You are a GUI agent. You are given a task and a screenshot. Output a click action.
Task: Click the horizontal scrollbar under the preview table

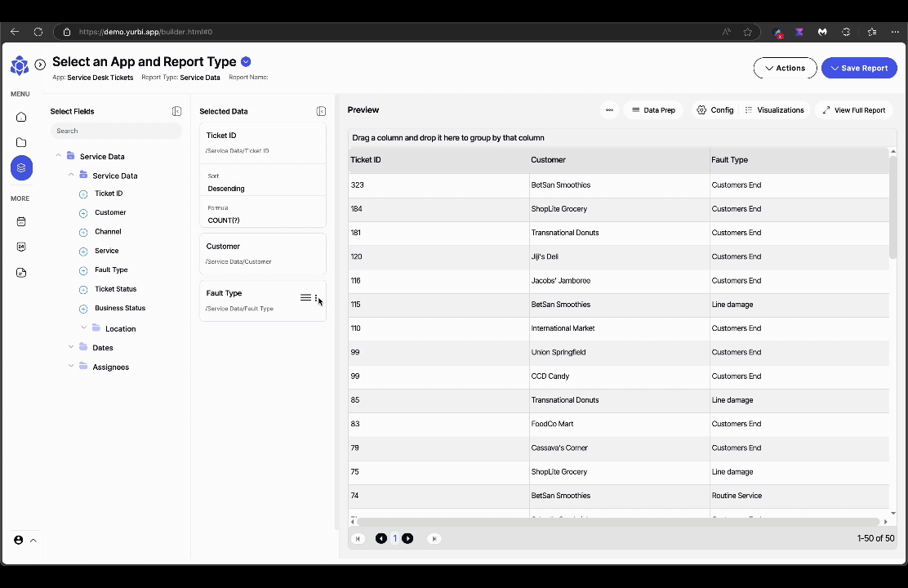click(616, 521)
